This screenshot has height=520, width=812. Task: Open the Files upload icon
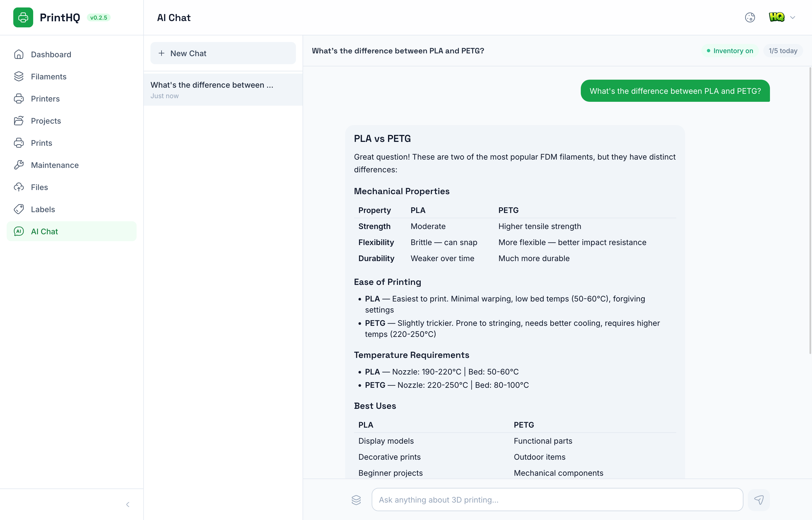[x=19, y=187]
